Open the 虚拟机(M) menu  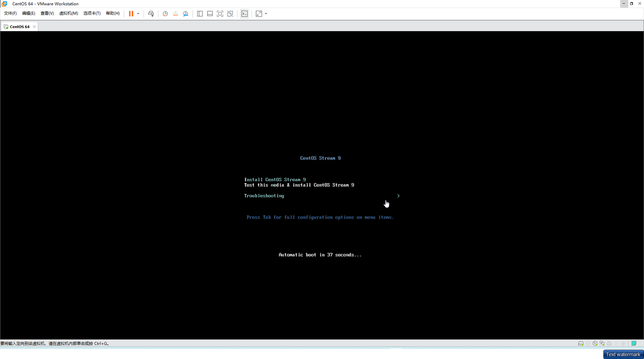[x=68, y=14]
